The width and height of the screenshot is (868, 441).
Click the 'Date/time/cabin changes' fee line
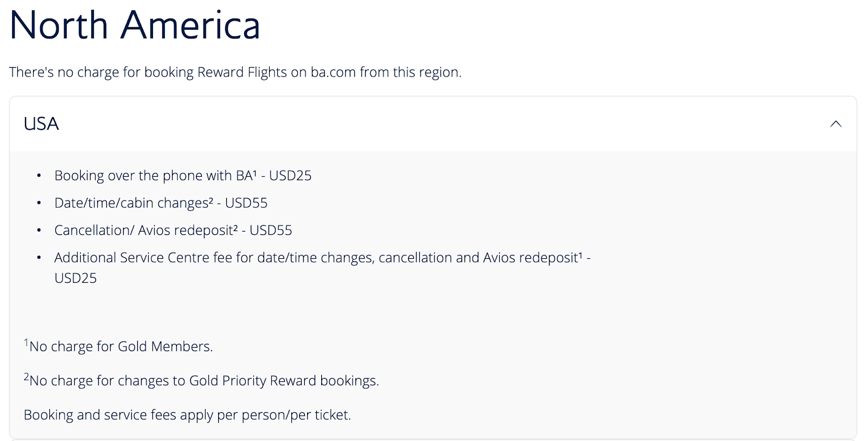161,203
